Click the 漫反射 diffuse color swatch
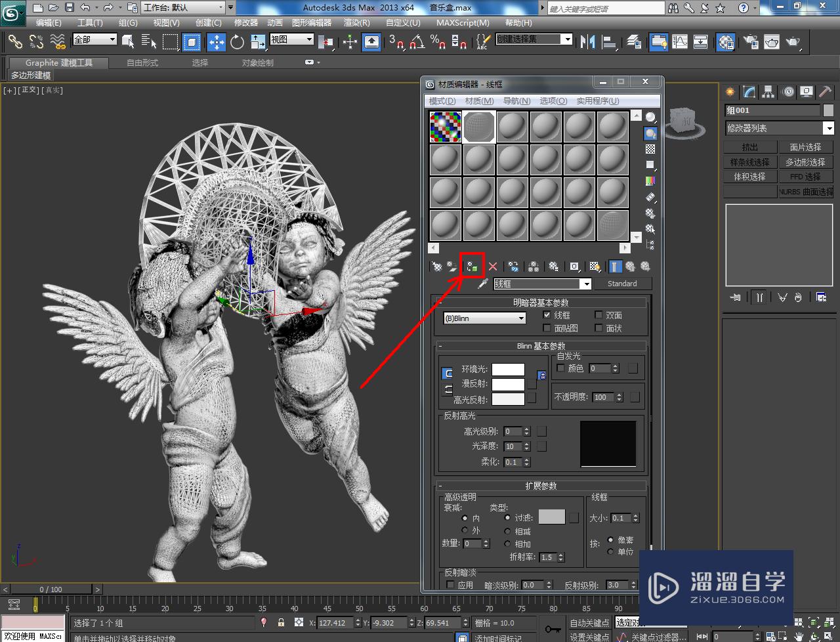Screen dimensions: 840x642 (508, 385)
